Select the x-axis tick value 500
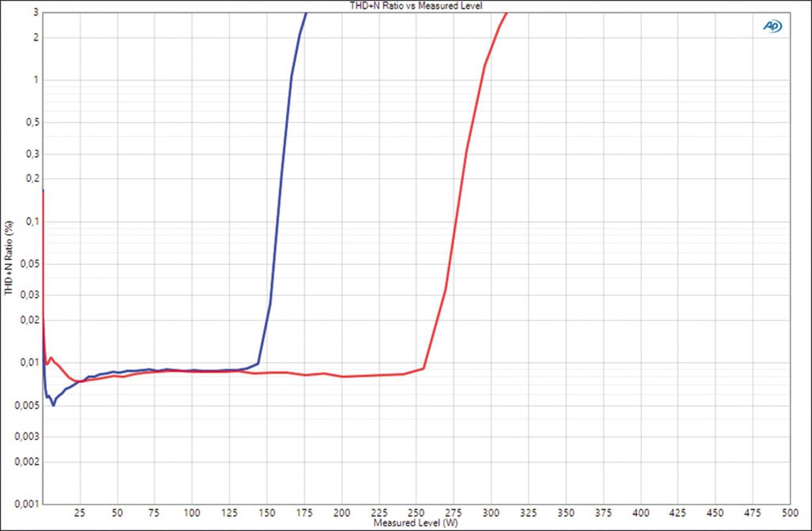This screenshot has width=812, height=531. click(x=790, y=513)
